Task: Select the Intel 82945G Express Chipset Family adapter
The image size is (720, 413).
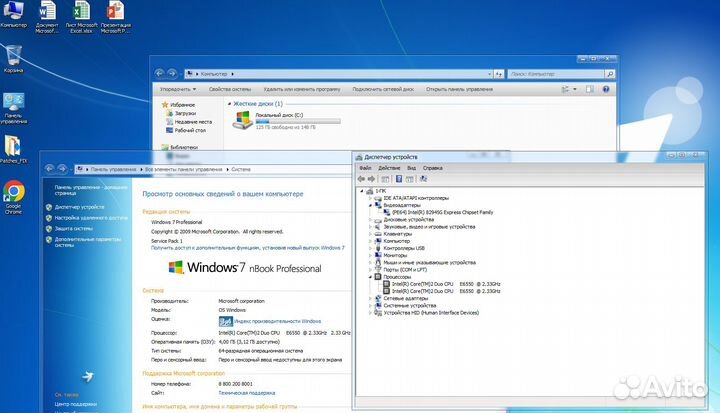Action: point(443,212)
